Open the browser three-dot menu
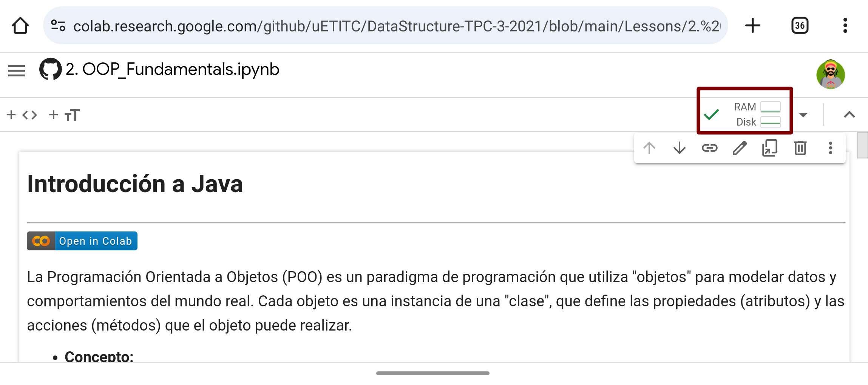The image size is (868, 385). coord(845,26)
